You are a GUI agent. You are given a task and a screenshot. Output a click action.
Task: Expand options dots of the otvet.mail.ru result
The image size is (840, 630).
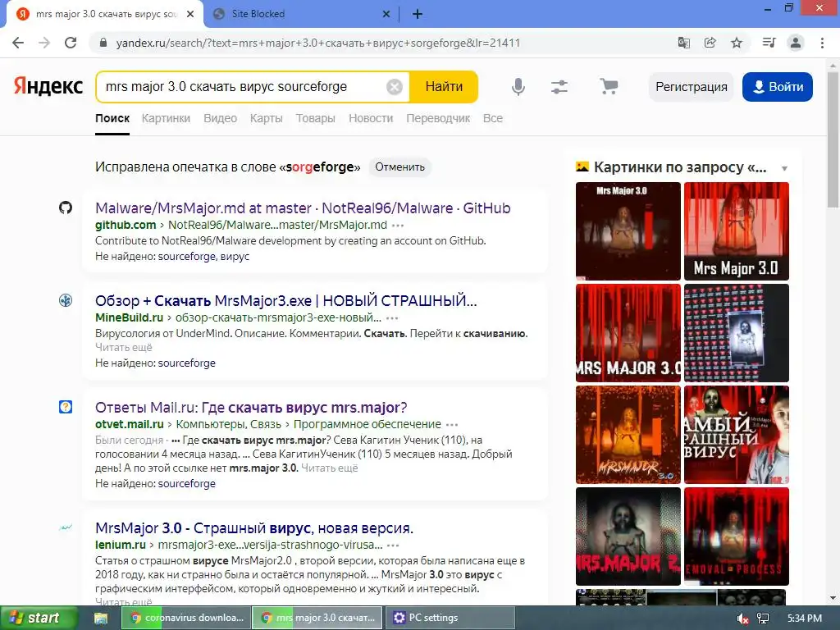click(452, 425)
